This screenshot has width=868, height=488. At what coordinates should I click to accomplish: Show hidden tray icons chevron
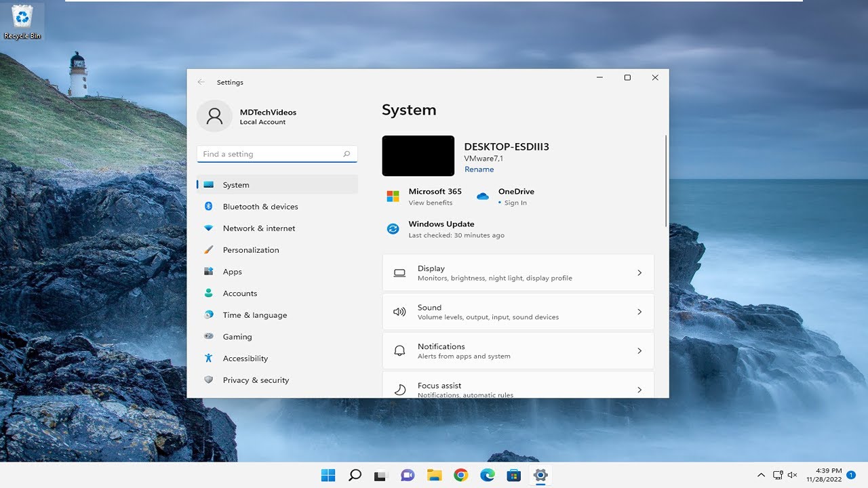pos(761,475)
